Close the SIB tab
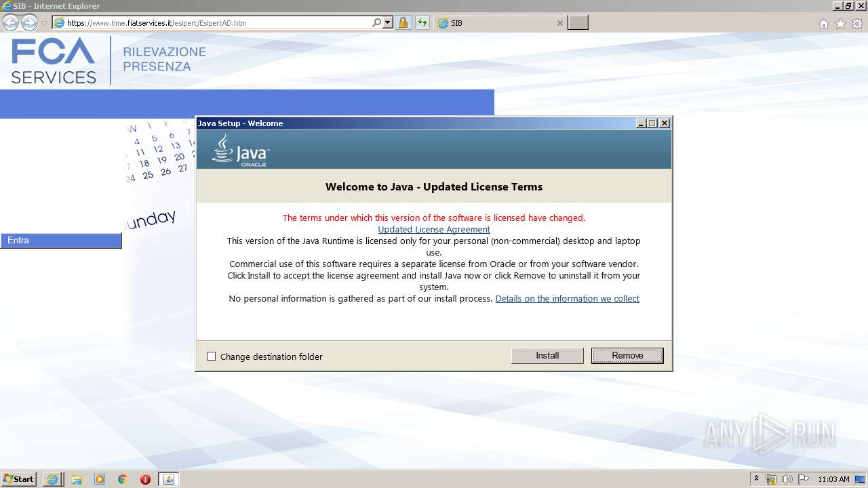The height and width of the screenshot is (488, 868). click(x=560, y=23)
